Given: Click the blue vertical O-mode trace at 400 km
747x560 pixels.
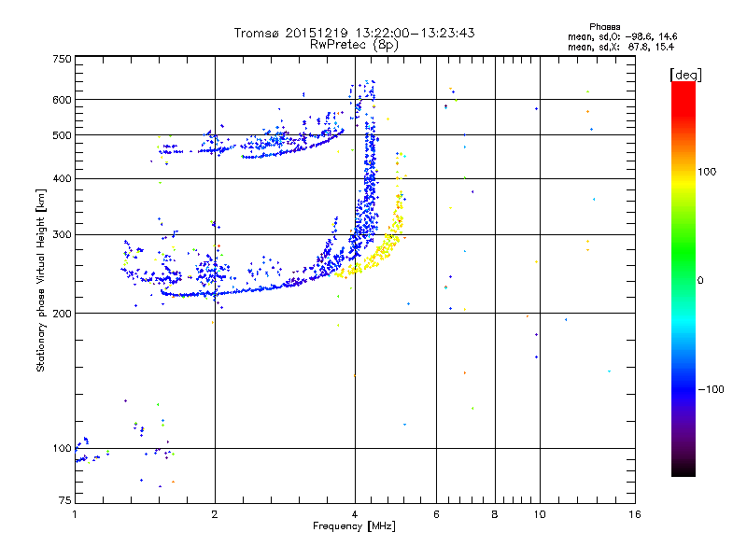Looking at the screenshot, I should tap(370, 179).
